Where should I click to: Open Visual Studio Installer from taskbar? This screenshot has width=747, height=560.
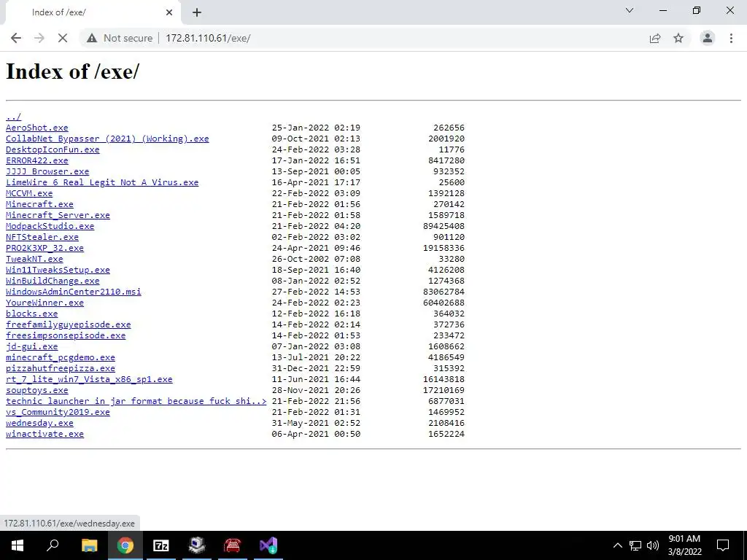[268, 545]
